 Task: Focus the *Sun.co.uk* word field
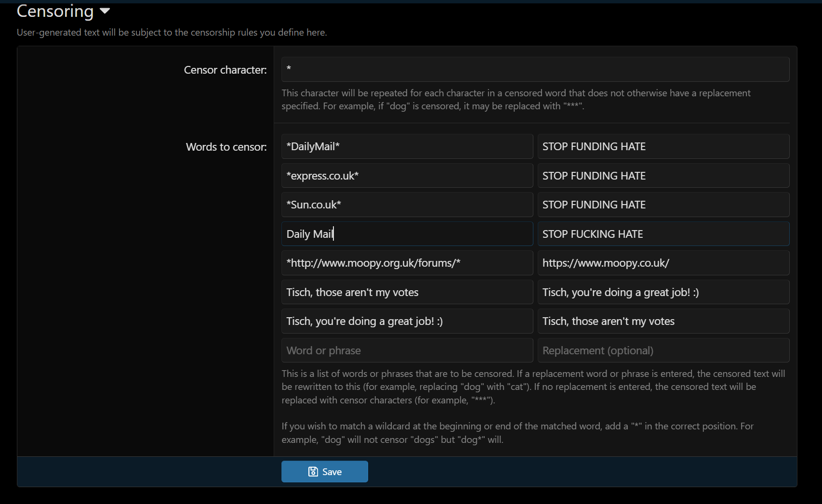(x=407, y=205)
